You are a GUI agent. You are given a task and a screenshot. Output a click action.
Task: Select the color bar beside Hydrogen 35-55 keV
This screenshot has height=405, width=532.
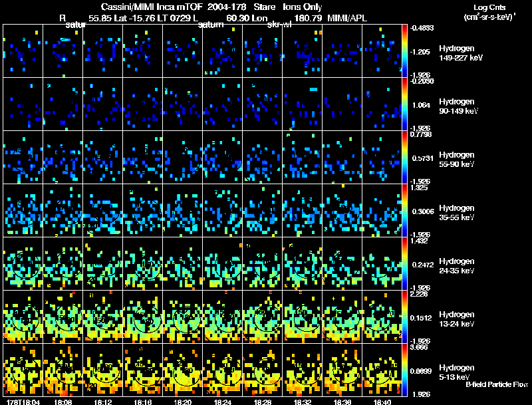406,210
